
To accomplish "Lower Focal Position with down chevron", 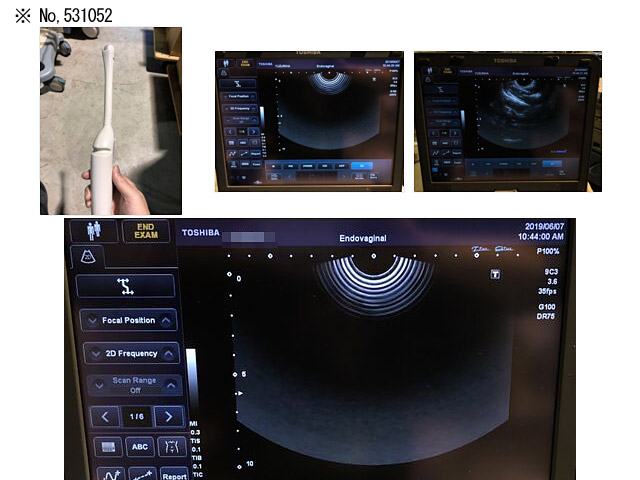I will click(92, 321).
